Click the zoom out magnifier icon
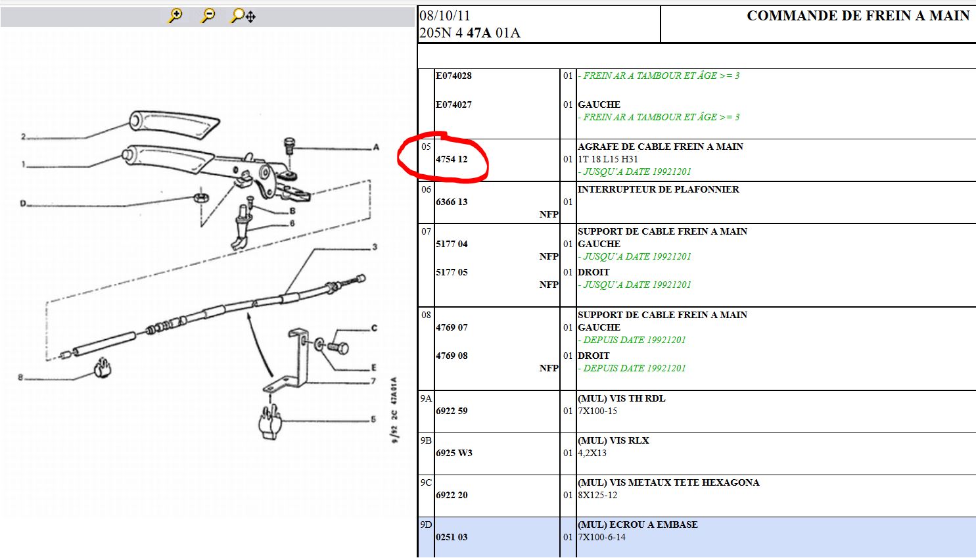 (x=208, y=16)
